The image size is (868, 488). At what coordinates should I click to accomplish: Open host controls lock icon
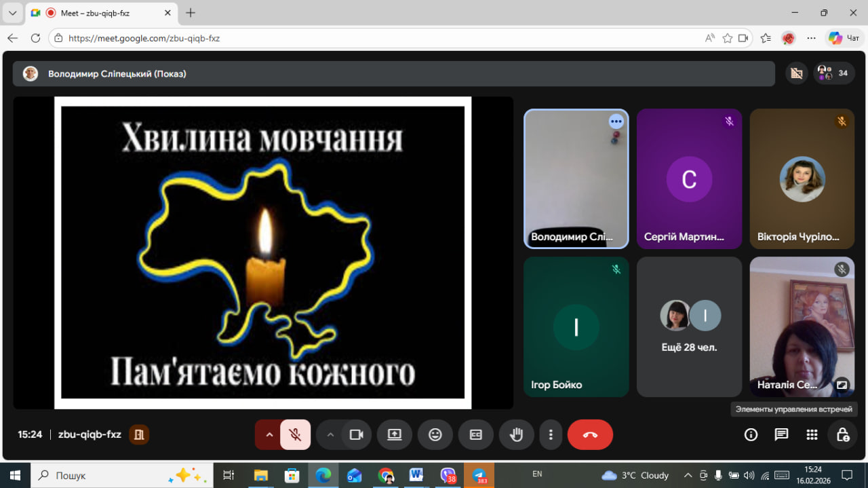point(842,435)
